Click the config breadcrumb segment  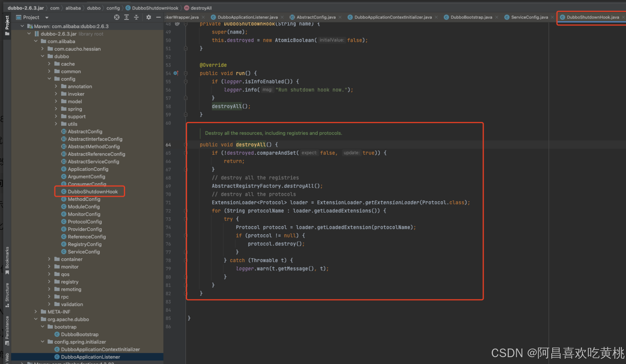point(113,8)
